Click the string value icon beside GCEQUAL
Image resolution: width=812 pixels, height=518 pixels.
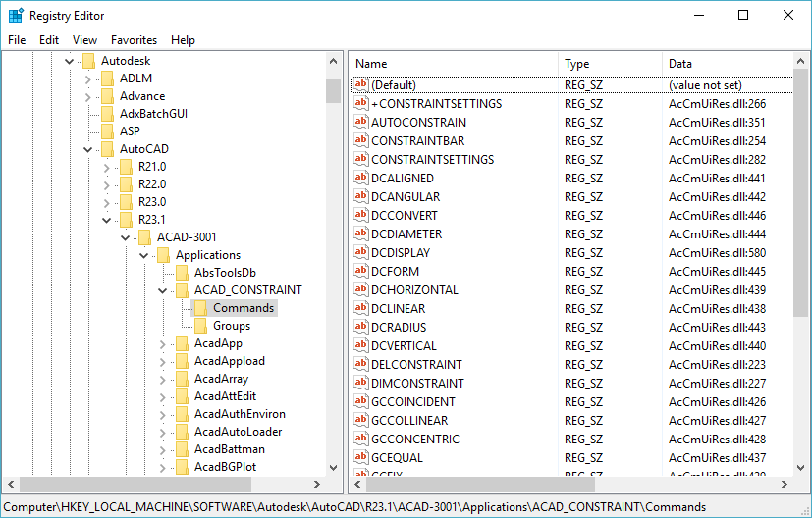click(x=361, y=457)
